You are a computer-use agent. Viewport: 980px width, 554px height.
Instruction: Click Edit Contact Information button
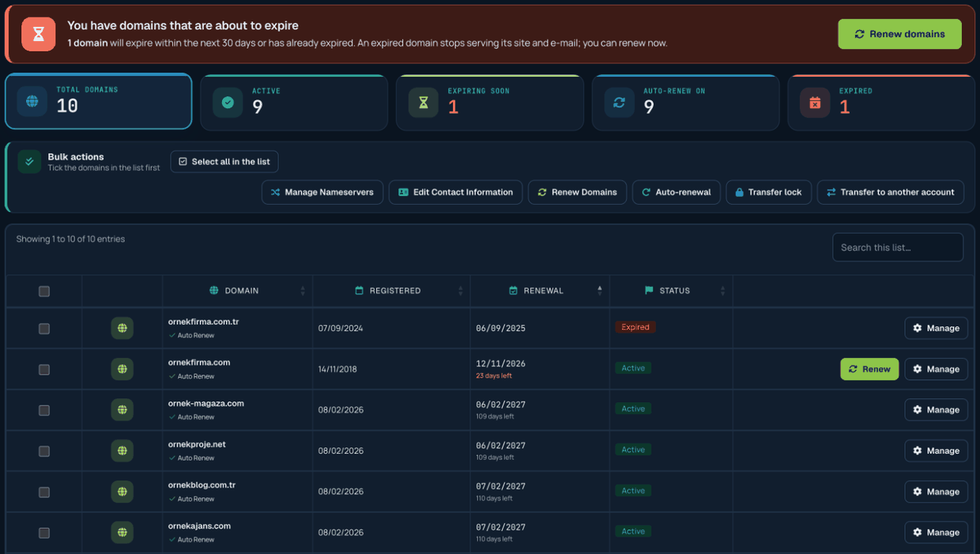coord(455,192)
